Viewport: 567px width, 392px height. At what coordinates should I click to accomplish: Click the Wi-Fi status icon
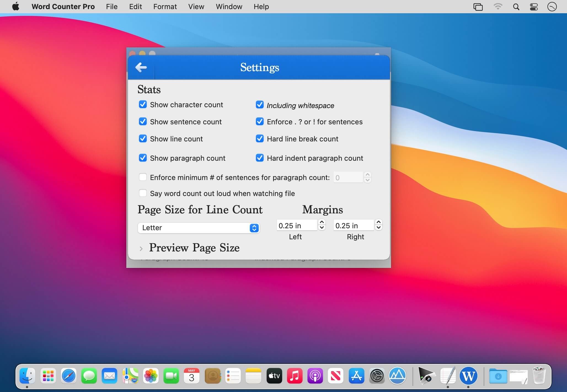(498, 6)
